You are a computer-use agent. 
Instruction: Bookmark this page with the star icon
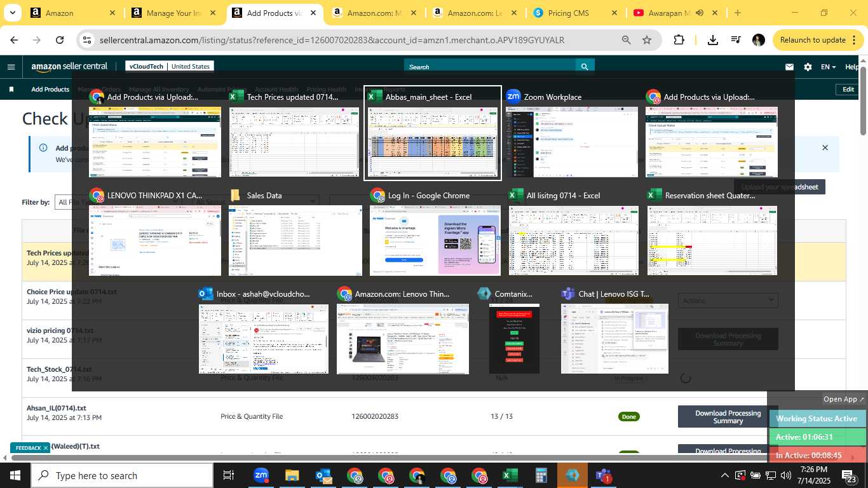[x=647, y=40]
